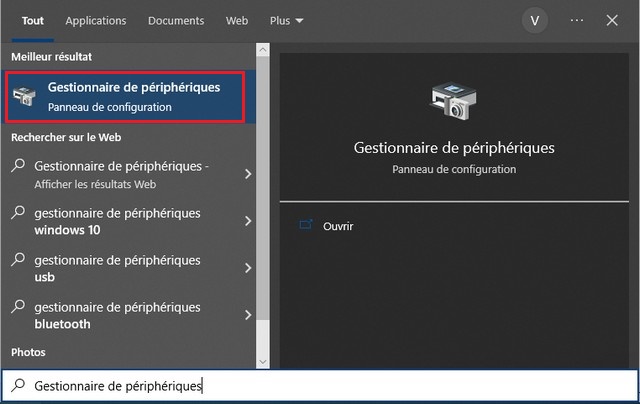The height and width of the screenshot is (404, 640).
Task: Click the Ouvrir open icon
Action: pos(306,224)
